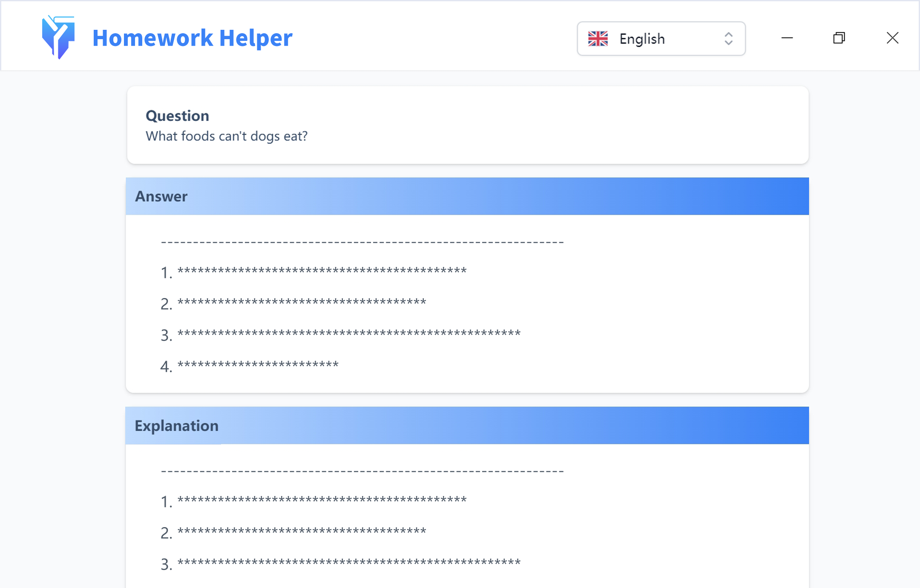This screenshot has width=920, height=588.
Task: Expand the Explanation section header
Action: pos(176,425)
